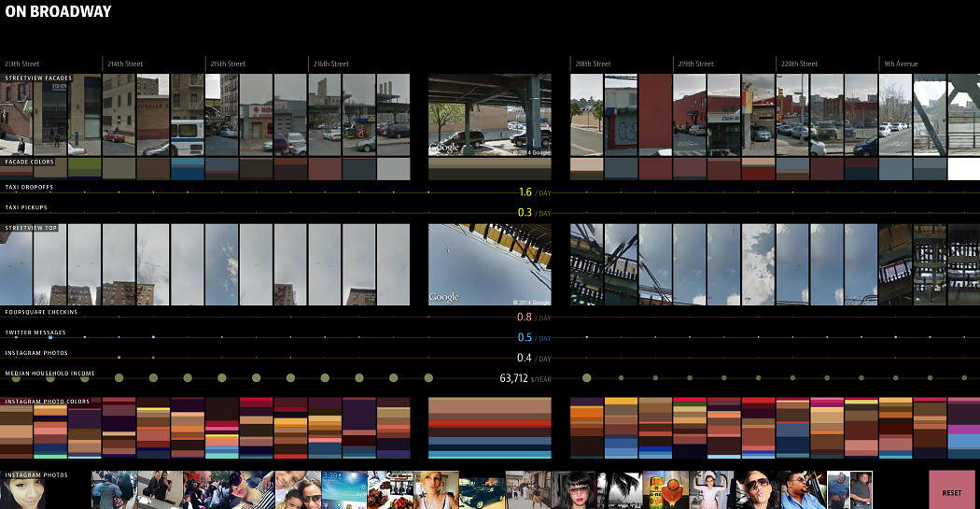Open the facade photo with the white bus

pos(187,115)
